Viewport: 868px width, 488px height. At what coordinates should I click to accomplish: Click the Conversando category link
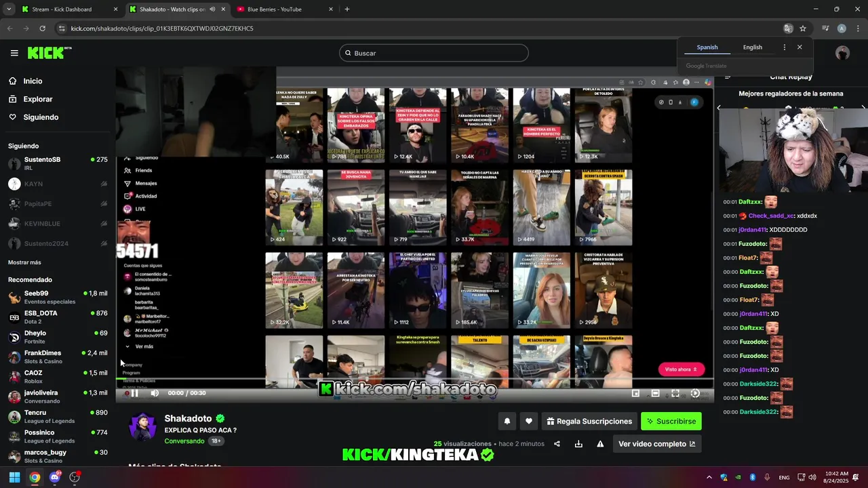[184, 441]
